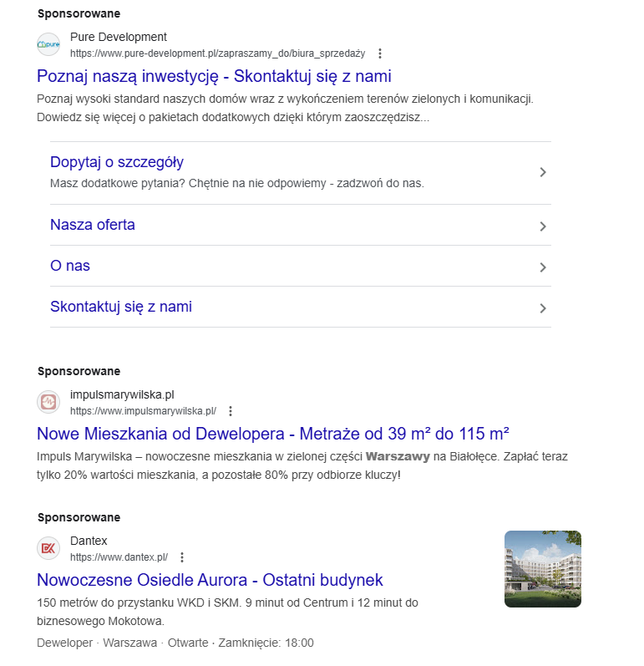
Task: Click the Masz dodatkowe pytania description text
Action: coord(237,184)
